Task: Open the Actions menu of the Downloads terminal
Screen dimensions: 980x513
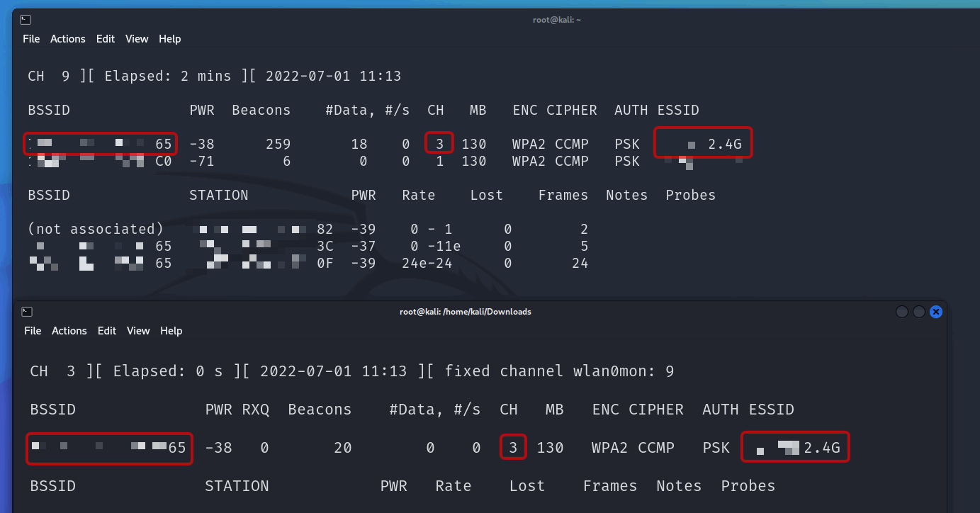Action: [x=69, y=330]
